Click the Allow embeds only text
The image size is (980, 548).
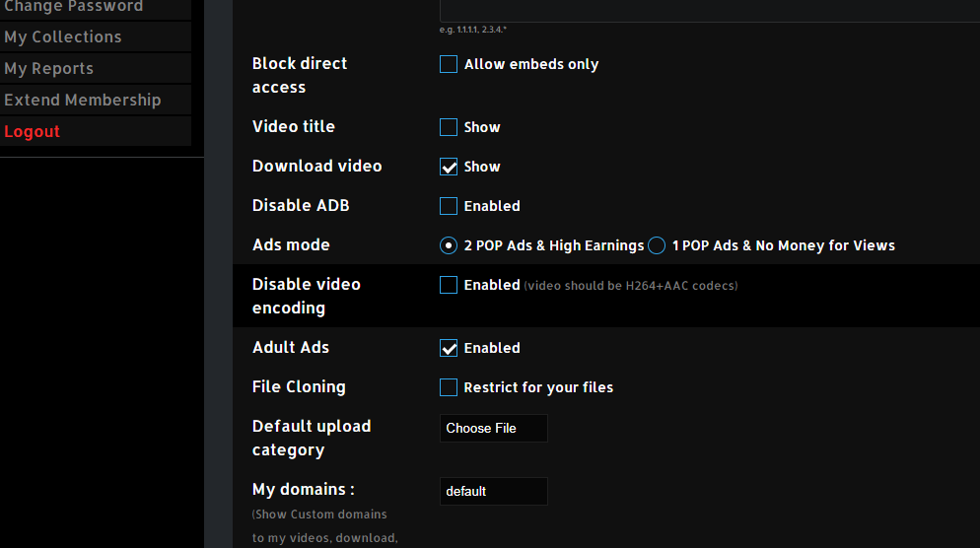pyautogui.click(x=531, y=64)
